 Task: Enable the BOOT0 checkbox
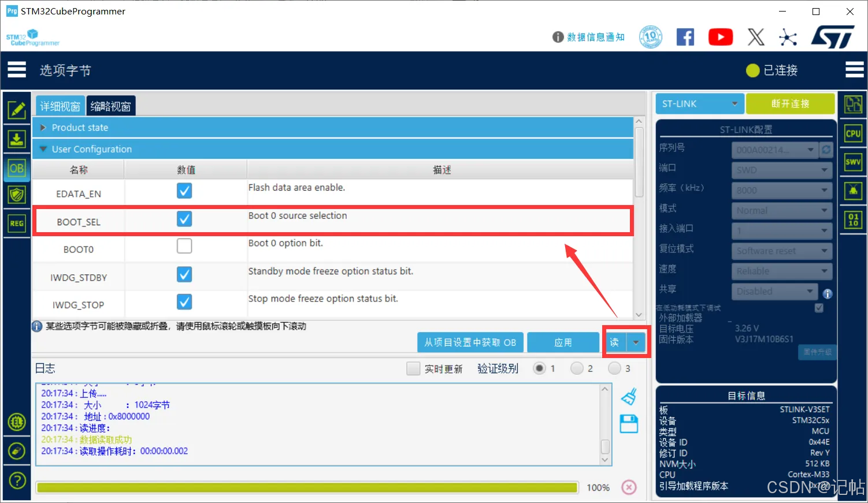click(184, 246)
